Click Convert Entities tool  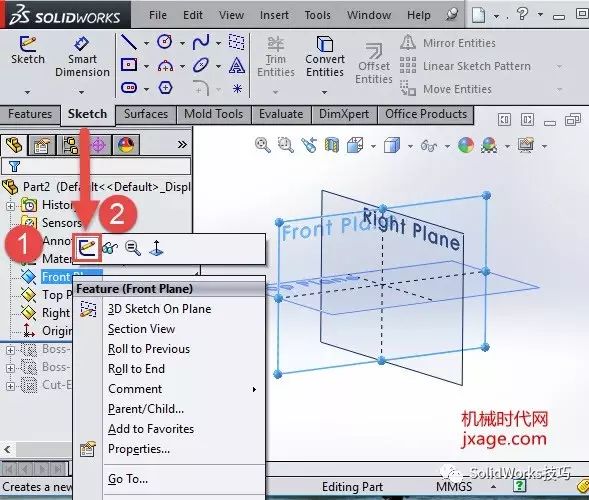point(325,57)
